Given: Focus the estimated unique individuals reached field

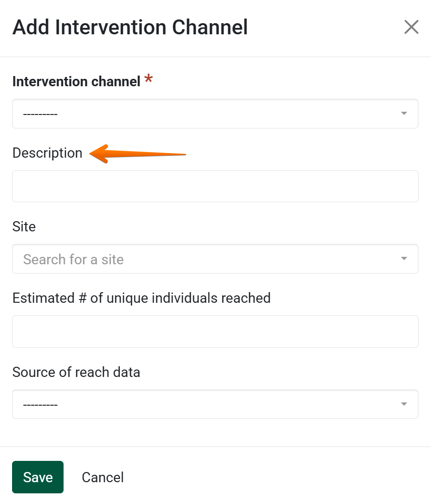Looking at the screenshot, I should click(x=215, y=332).
